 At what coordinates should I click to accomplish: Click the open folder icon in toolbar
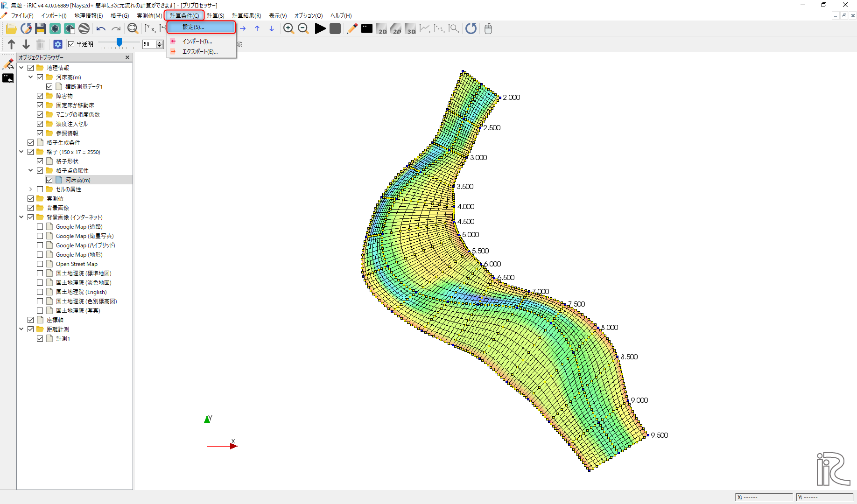pyautogui.click(x=11, y=29)
